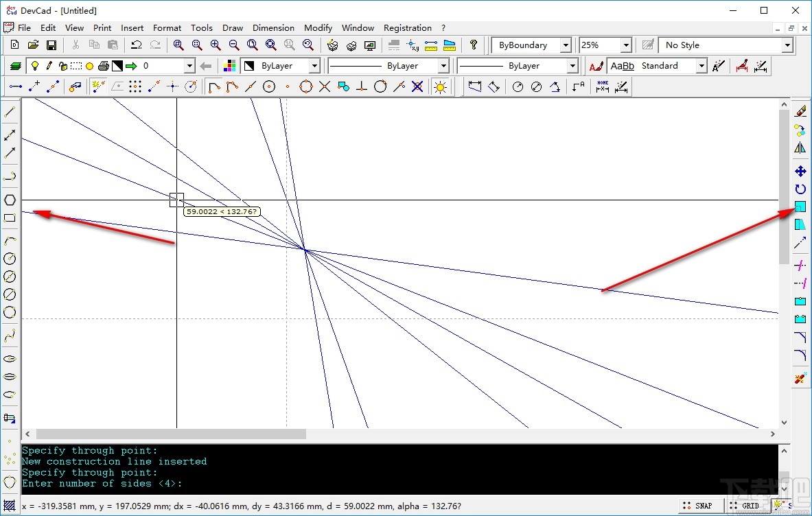812x516 pixels.
Task: Open the Registration menu
Action: point(407,28)
